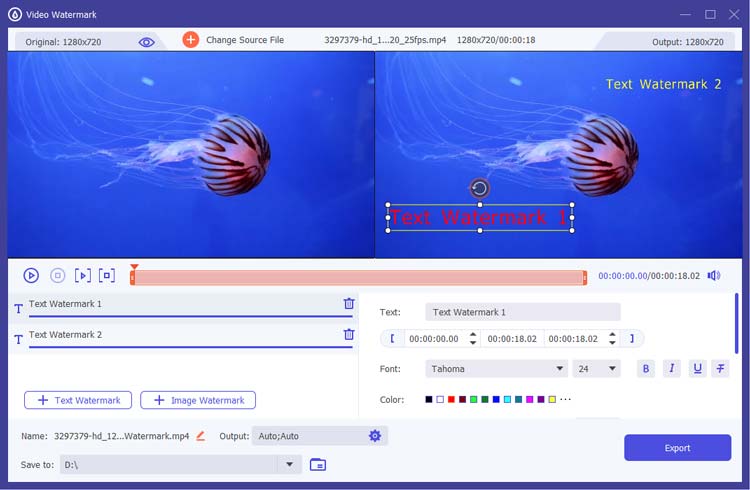Open the Tahoma font dropdown

coord(496,368)
